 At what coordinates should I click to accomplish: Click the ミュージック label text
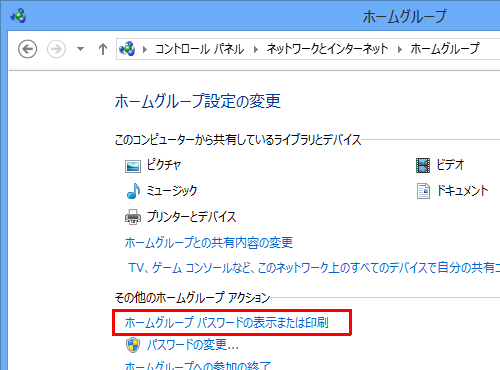click(172, 191)
